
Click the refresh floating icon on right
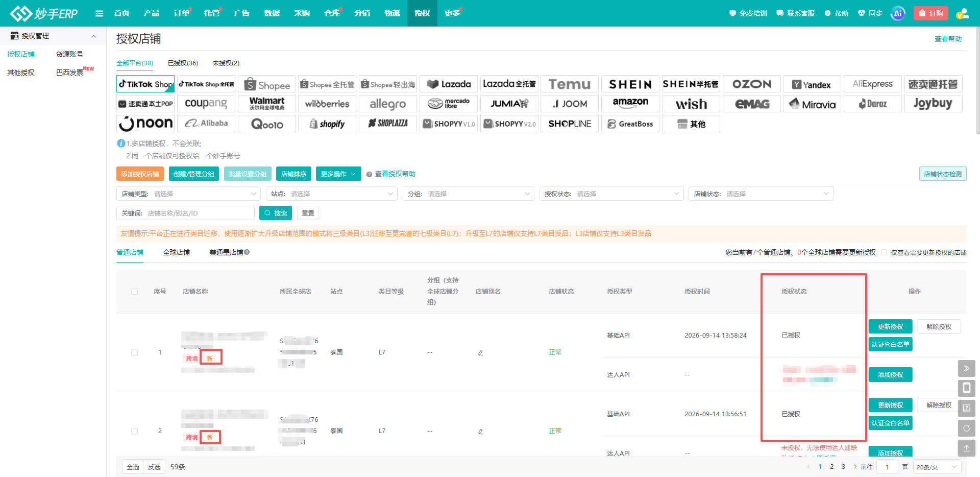tap(966, 428)
